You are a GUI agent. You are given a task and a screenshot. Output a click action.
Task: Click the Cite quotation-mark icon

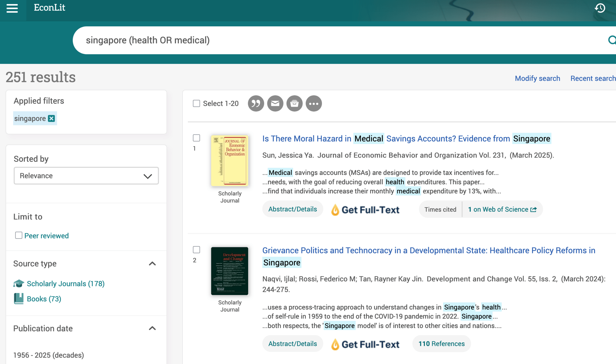pos(256,104)
